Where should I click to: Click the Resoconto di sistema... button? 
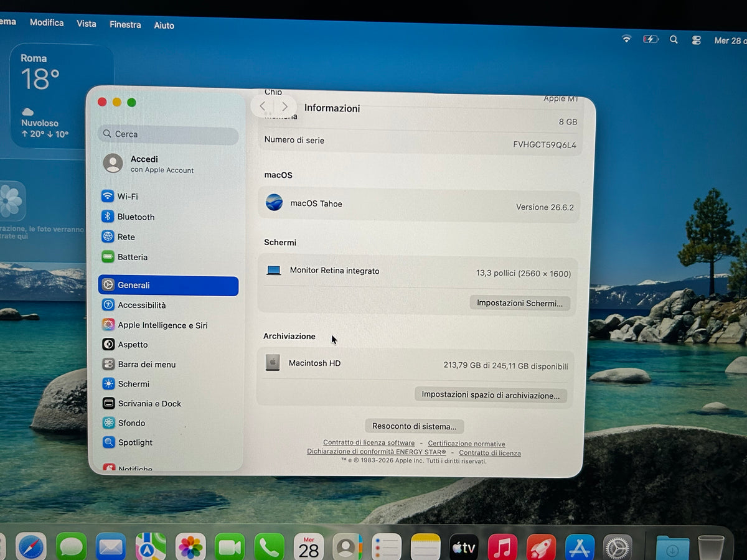coord(414,426)
